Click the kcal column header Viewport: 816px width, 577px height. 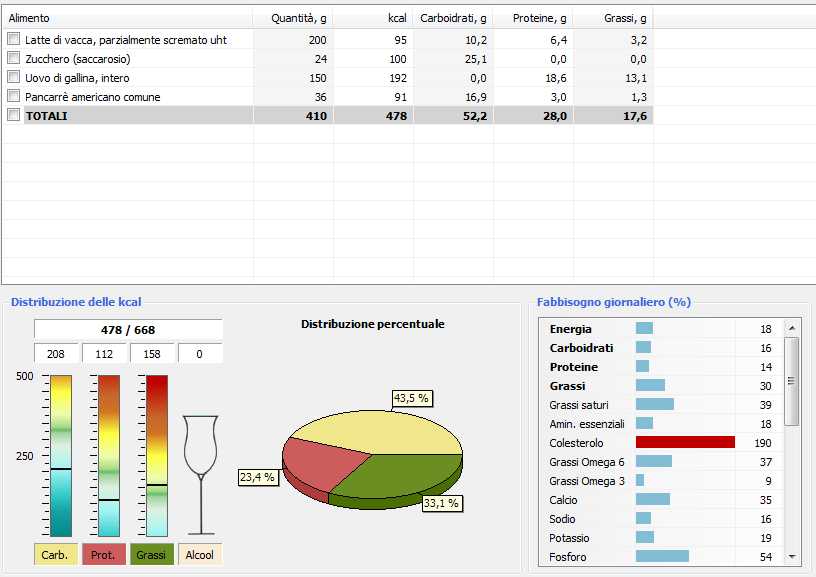[373, 18]
